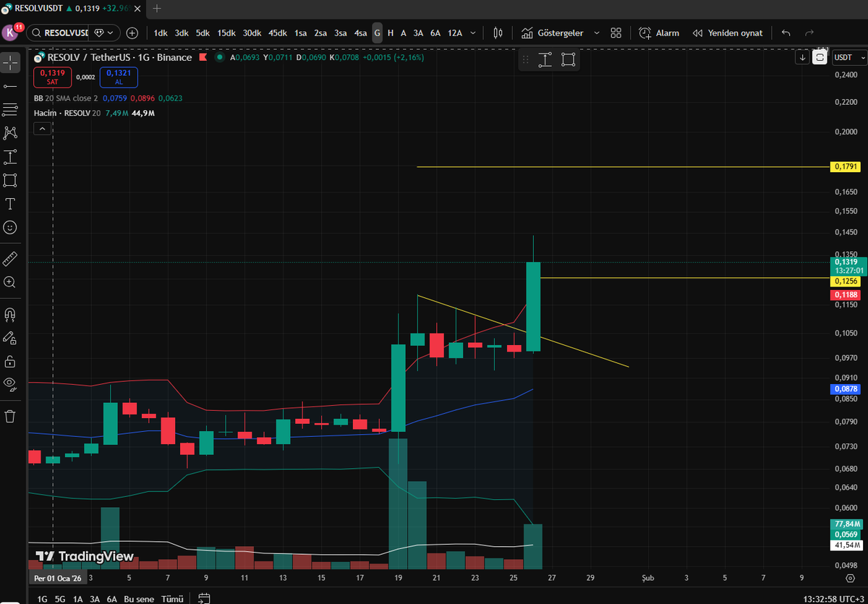Select the Trend Line drawing tool
This screenshot has height=604, width=868.
[x=10, y=86]
